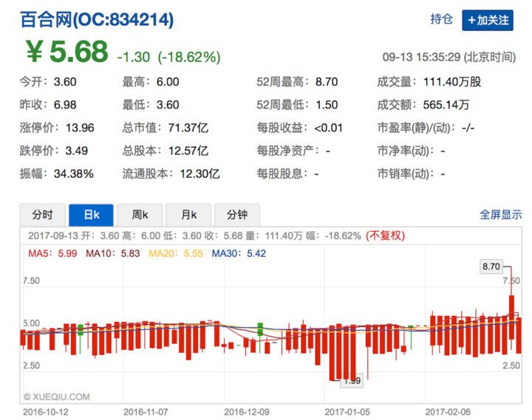Click the 最高 value 6.00
Screen dimensions: 532x420
tap(168, 82)
